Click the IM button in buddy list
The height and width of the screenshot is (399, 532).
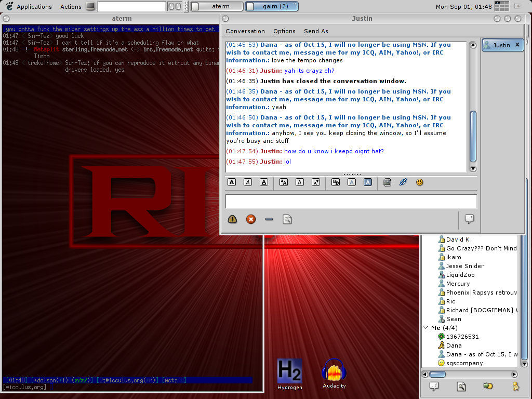click(x=434, y=386)
